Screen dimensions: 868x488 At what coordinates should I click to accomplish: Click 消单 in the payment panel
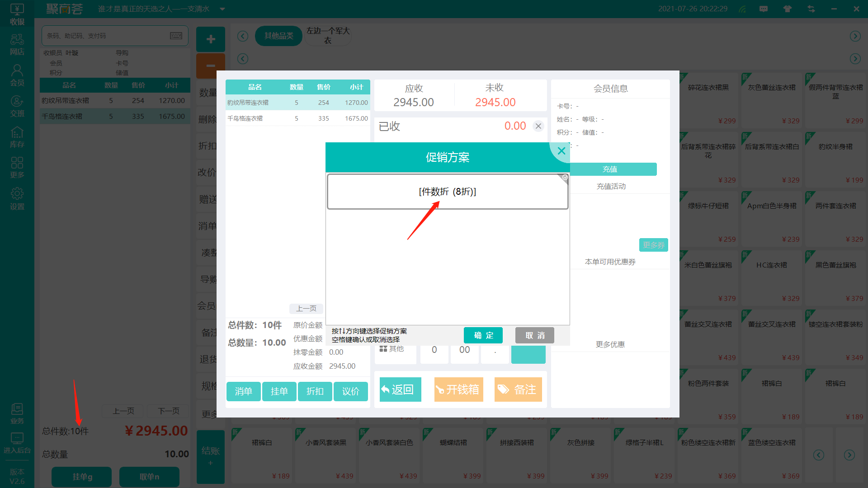243,391
